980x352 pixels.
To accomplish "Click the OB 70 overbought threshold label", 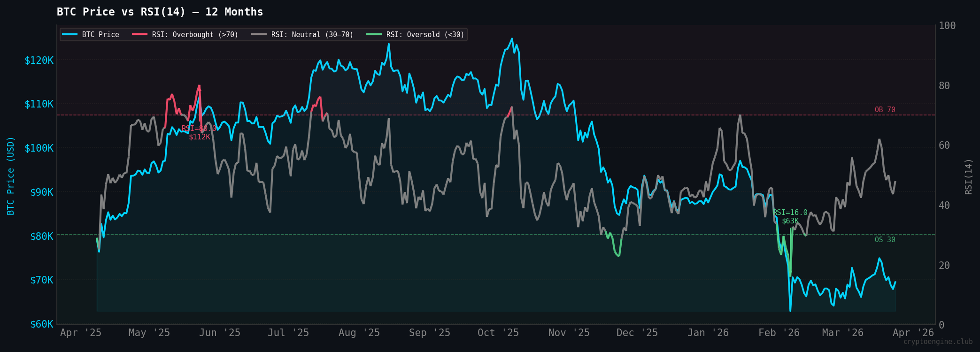I will click(885, 110).
